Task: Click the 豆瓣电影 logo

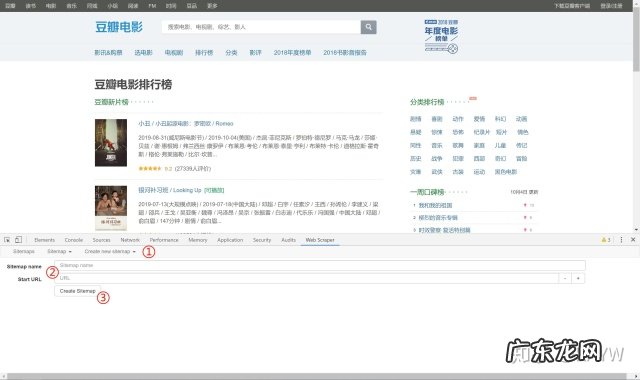Action: click(x=119, y=27)
